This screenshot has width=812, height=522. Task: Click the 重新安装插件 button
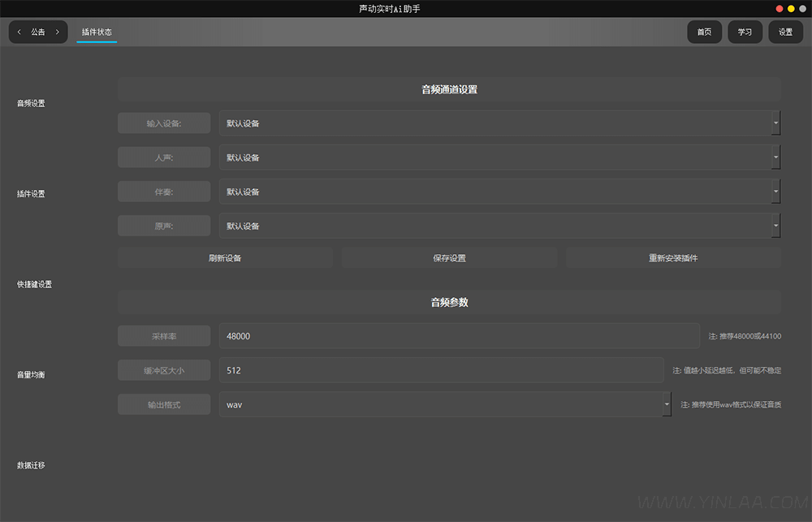click(x=673, y=258)
